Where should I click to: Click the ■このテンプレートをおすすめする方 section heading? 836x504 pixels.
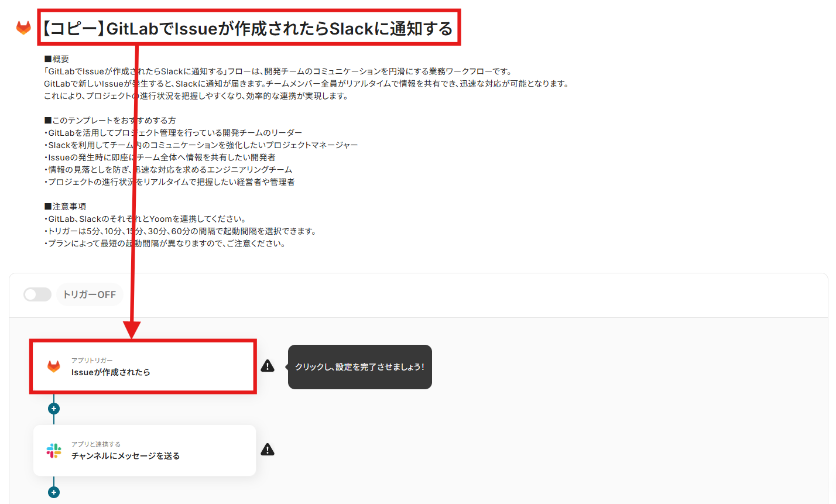(x=110, y=120)
